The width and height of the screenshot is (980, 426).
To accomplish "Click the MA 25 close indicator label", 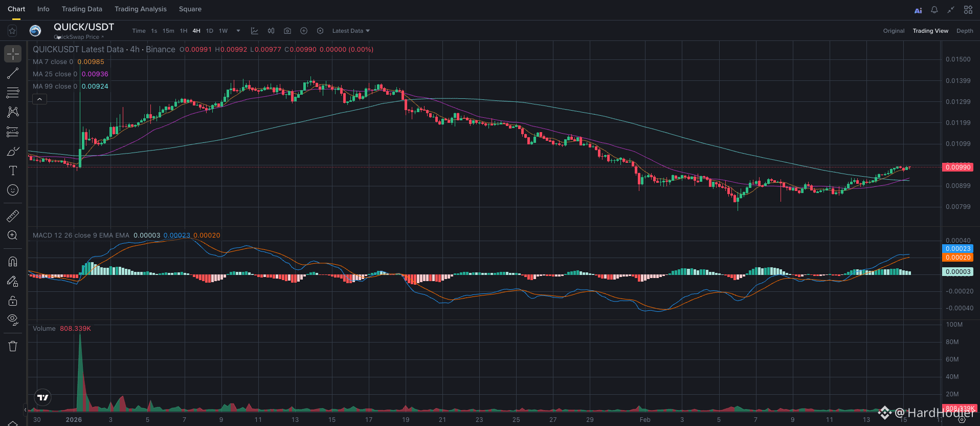I will pyautogui.click(x=55, y=74).
